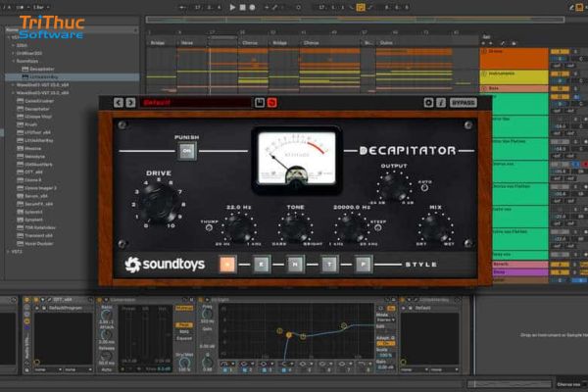The width and height of the screenshot is (588, 392).
Task: Select Sylenth1 plugin in browser
Action: (30, 212)
